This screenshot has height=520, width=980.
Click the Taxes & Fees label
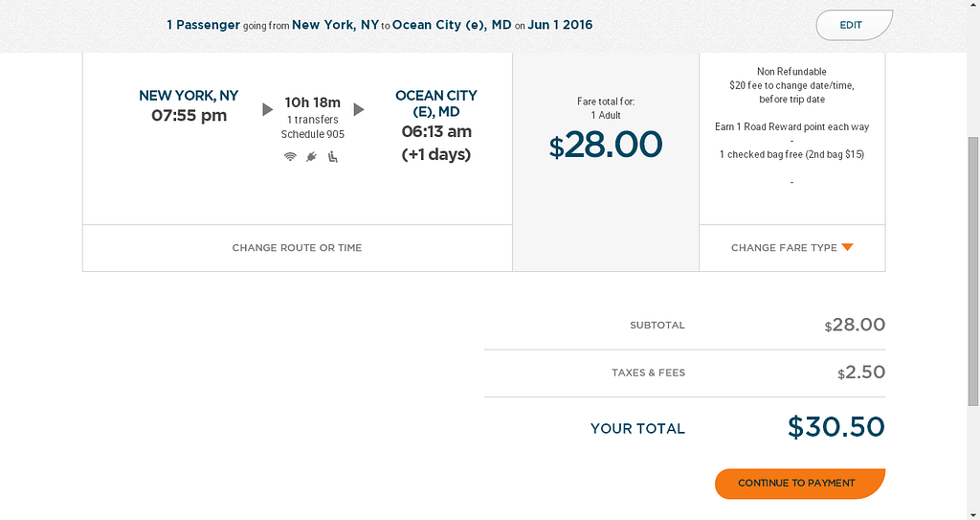pos(648,373)
